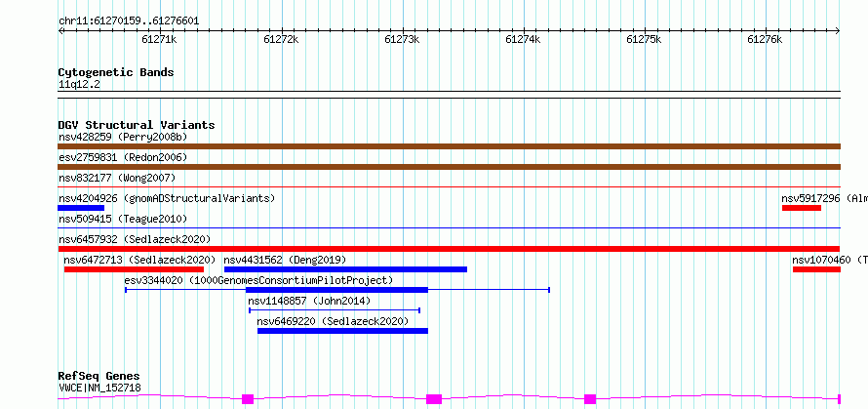Click the brown bar under nsv428259
This screenshot has height=409, width=868.
point(449,146)
